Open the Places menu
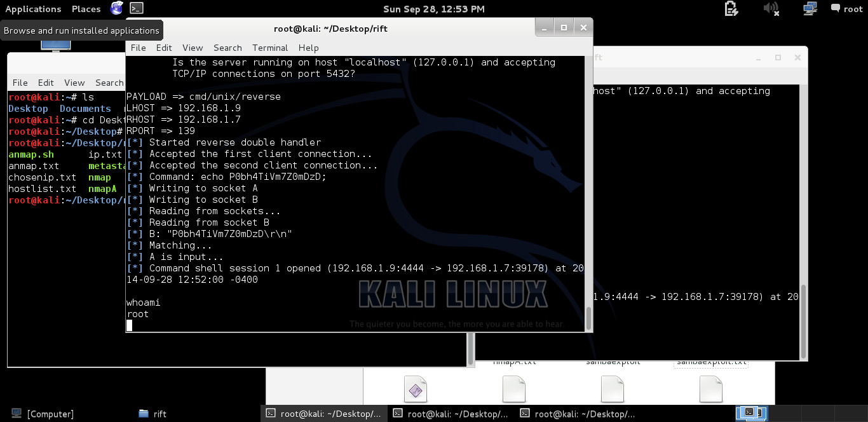The image size is (868, 422). [86, 9]
